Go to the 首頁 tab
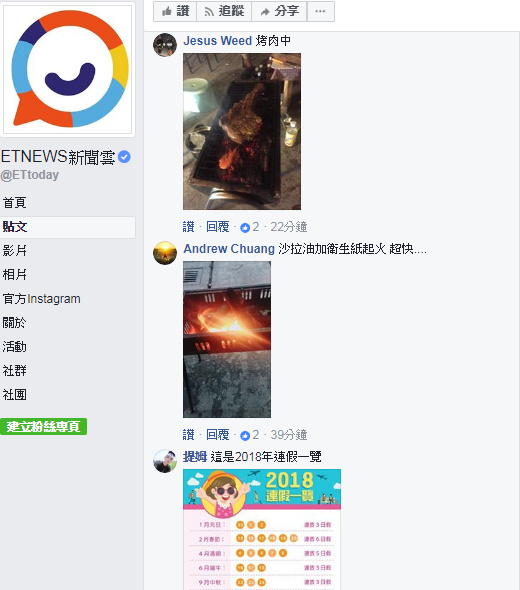Viewport: 520px width, 590px height. [14, 203]
